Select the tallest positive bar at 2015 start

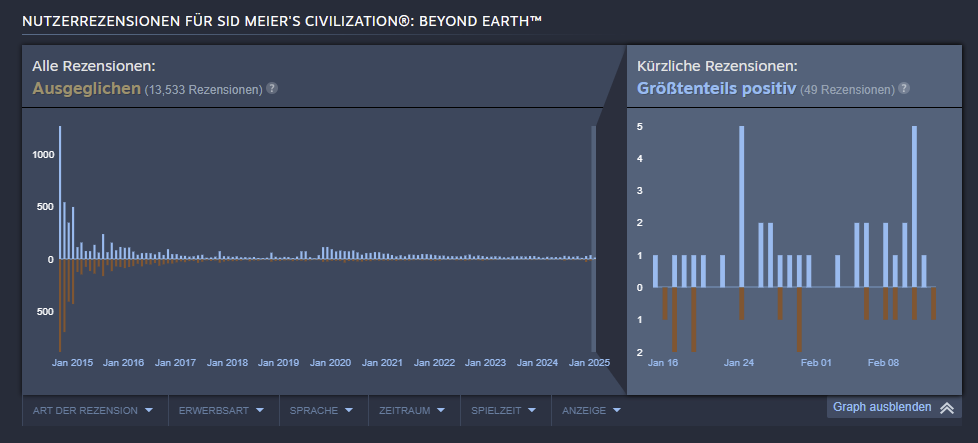tap(60, 192)
